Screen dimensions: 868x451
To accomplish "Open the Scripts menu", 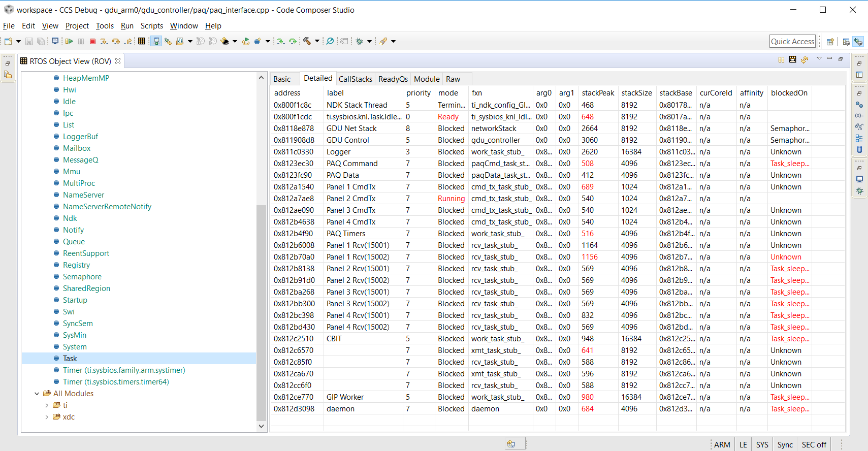I will point(152,26).
